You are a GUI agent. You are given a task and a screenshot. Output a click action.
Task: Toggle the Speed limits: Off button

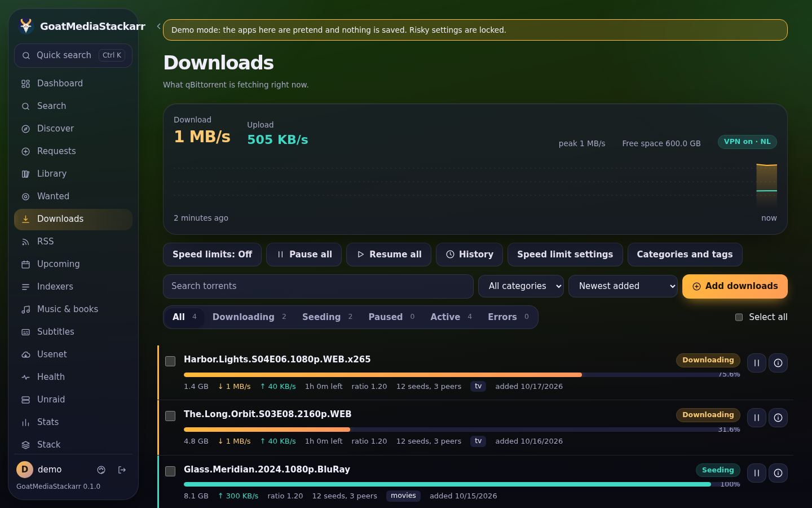[x=212, y=255]
